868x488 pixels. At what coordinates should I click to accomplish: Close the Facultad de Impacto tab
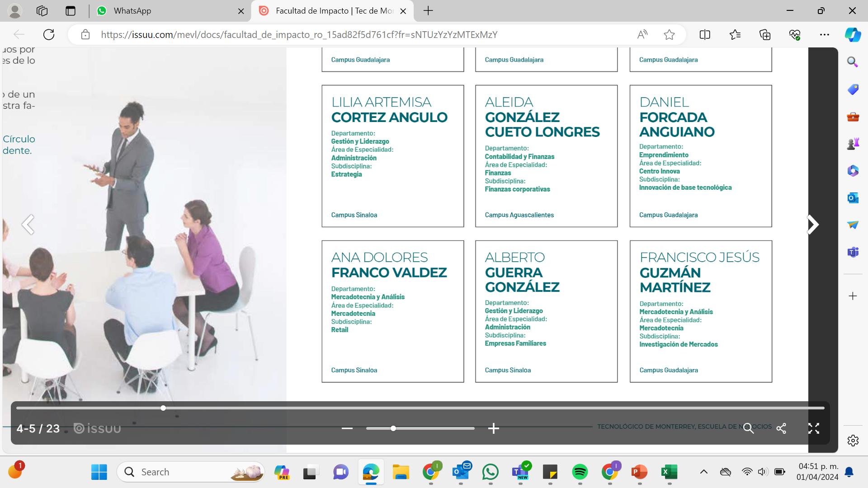point(403,11)
